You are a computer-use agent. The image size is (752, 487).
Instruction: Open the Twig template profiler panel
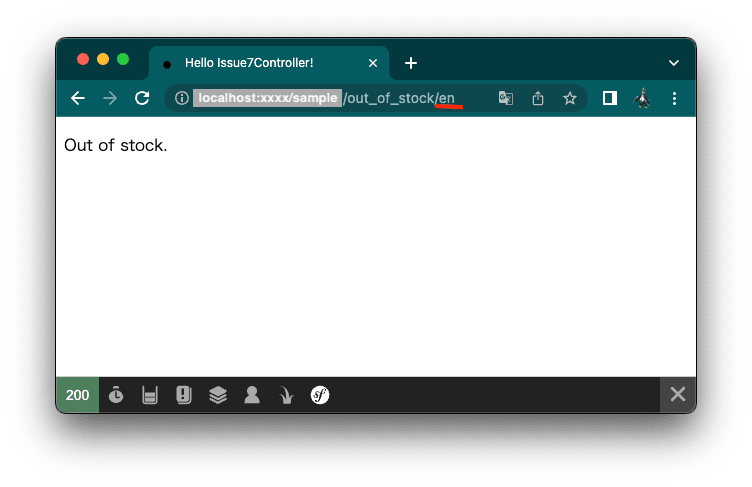click(x=286, y=395)
